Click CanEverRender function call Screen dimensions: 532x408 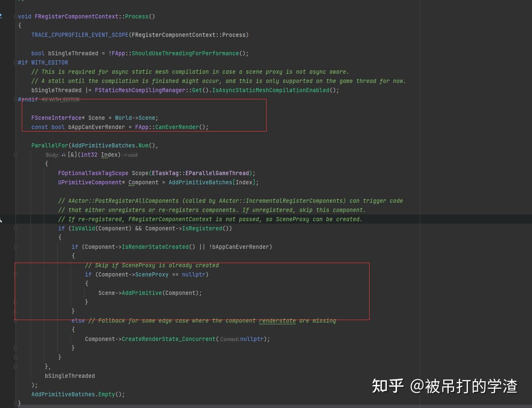(x=177, y=127)
